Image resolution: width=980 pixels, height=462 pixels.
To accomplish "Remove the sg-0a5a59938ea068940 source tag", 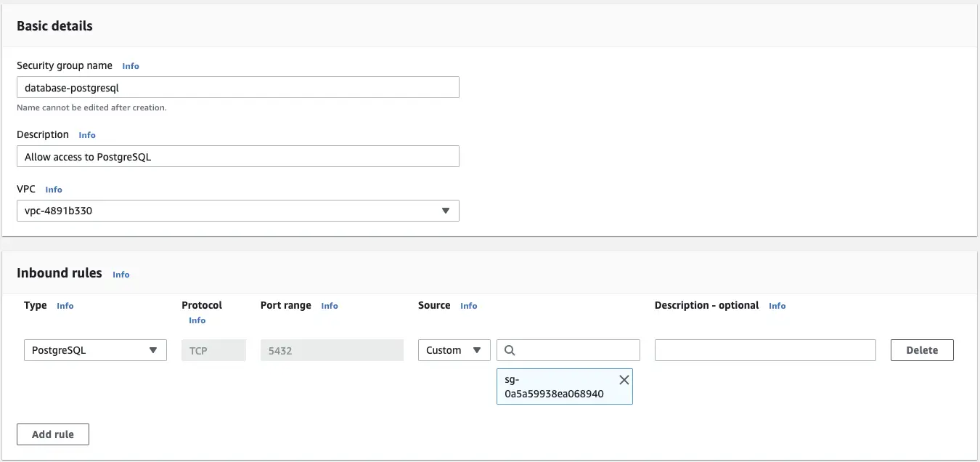I will 624,380.
